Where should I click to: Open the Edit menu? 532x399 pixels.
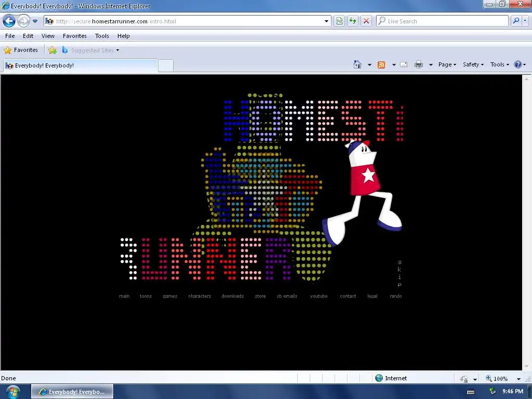tap(28, 36)
